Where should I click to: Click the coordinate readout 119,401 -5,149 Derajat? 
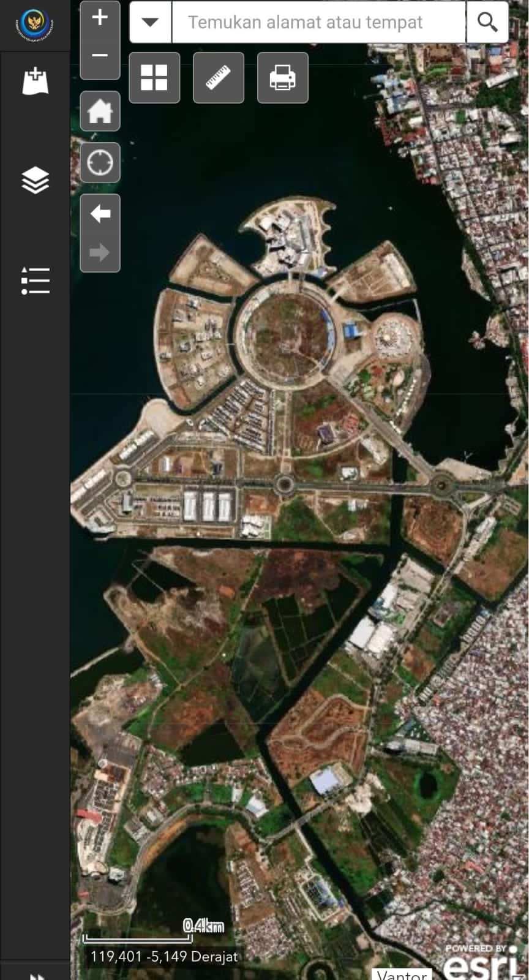(x=164, y=957)
